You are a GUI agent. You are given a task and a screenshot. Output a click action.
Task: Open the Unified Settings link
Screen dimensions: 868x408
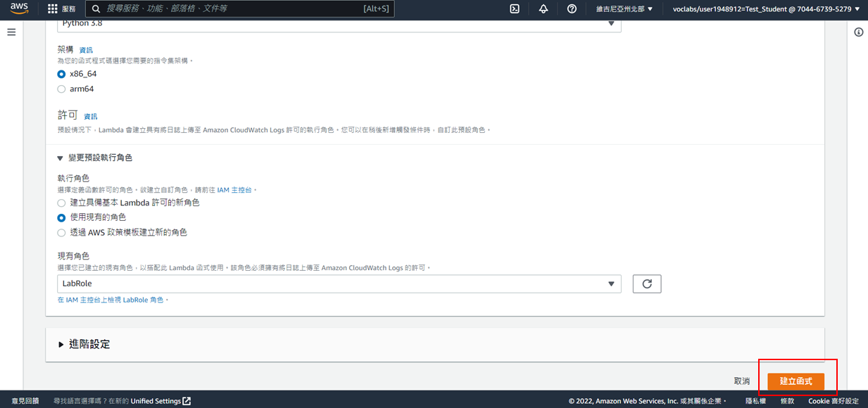[x=161, y=401]
